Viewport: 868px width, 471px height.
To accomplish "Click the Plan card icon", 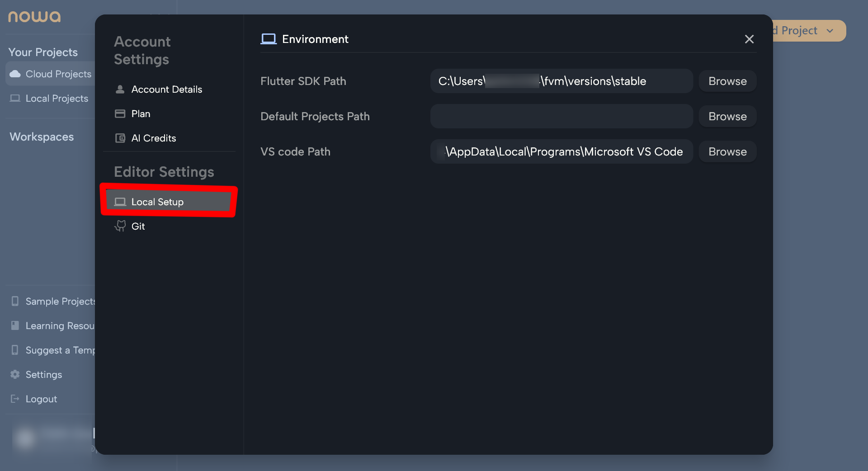I will [120, 114].
